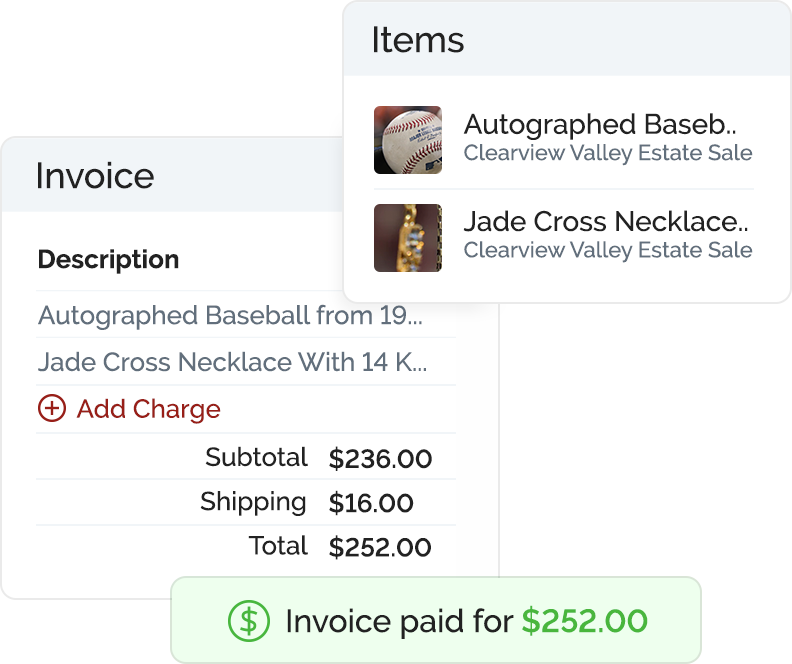792x664 pixels.
Task: Click the green dollar sign icon
Action: tap(249, 621)
